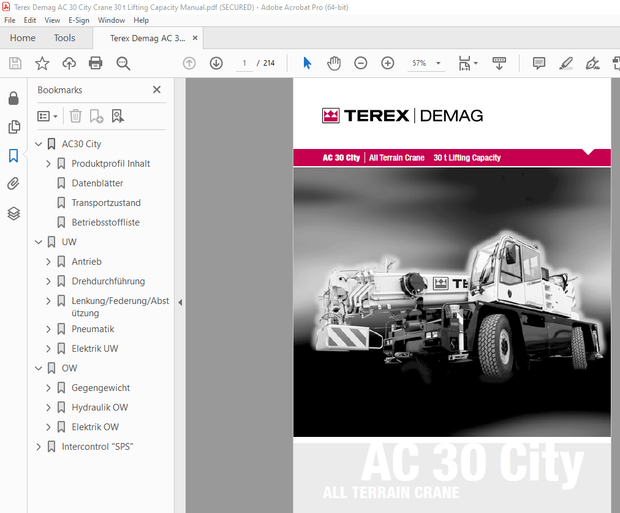Click the crane cover image on page
Viewport: 620px width, 513px height.
coord(452,303)
